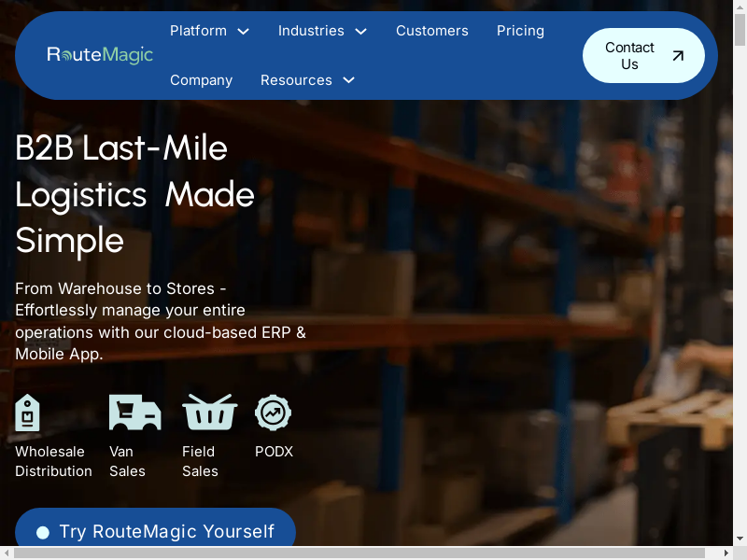
Task: Open the Company menu item
Action: coord(201,80)
